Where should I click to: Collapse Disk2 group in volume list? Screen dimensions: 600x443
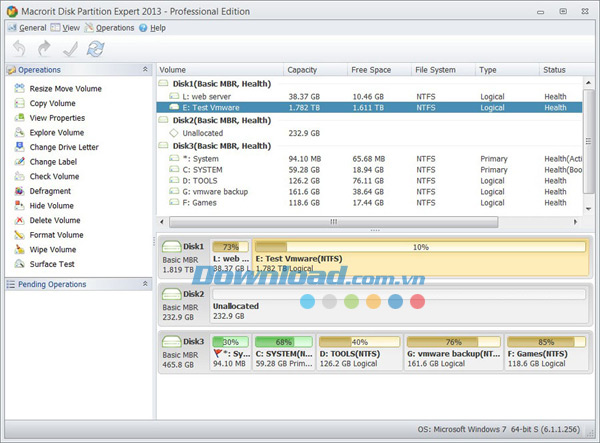163,120
